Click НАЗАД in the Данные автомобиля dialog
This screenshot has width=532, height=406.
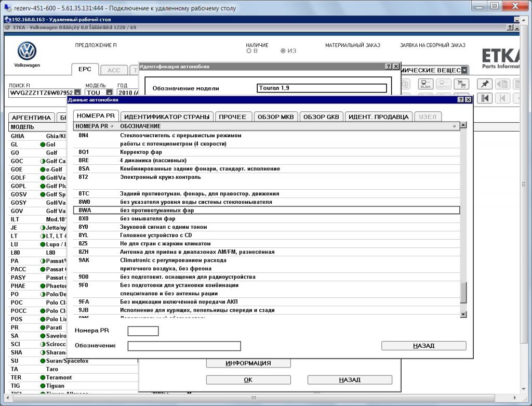(x=424, y=346)
